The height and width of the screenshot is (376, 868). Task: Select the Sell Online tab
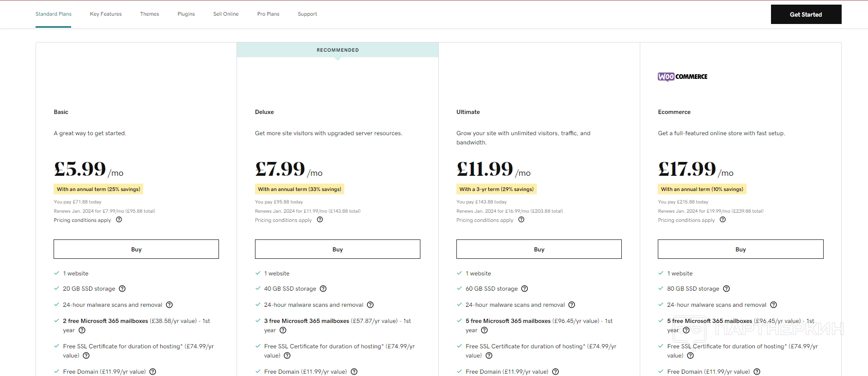pos(226,14)
